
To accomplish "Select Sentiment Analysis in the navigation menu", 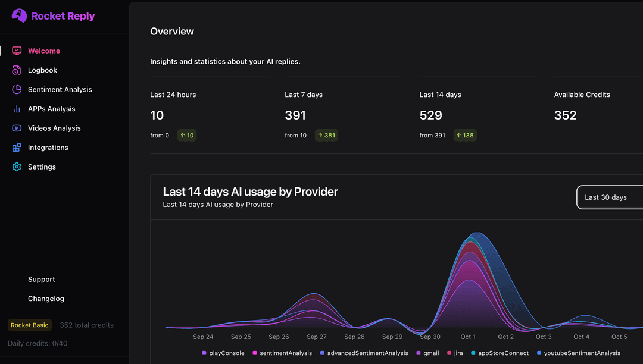I will [60, 89].
